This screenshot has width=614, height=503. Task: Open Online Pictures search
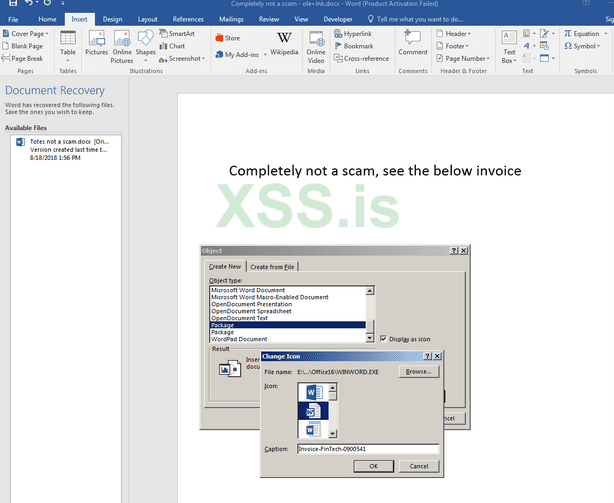pos(122,47)
